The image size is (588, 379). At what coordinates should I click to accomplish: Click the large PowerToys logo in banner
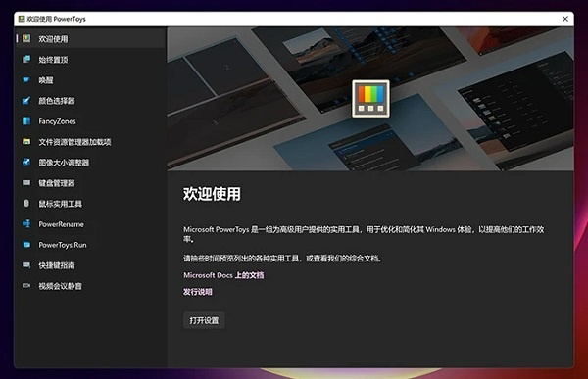tap(370, 99)
